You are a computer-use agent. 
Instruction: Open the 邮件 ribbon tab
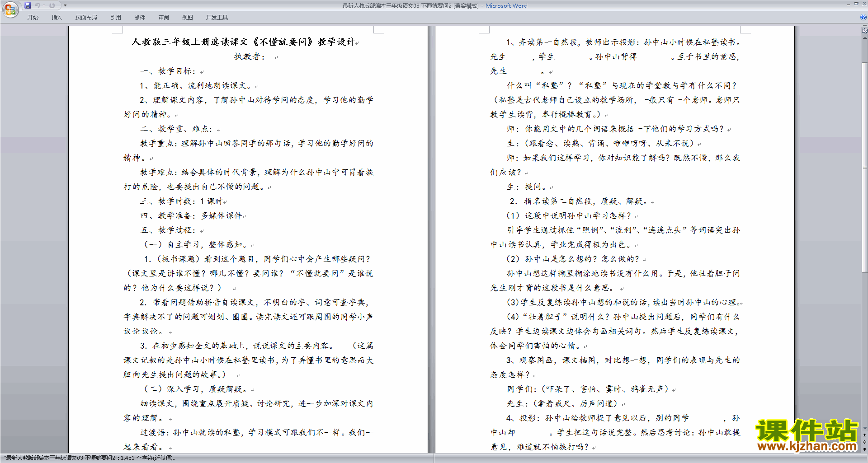pos(140,18)
